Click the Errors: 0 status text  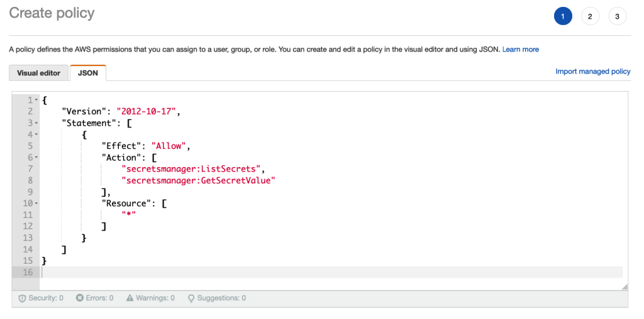(x=99, y=298)
